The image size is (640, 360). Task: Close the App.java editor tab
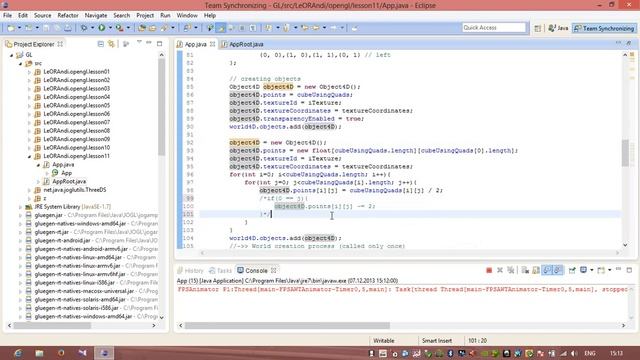[212, 44]
